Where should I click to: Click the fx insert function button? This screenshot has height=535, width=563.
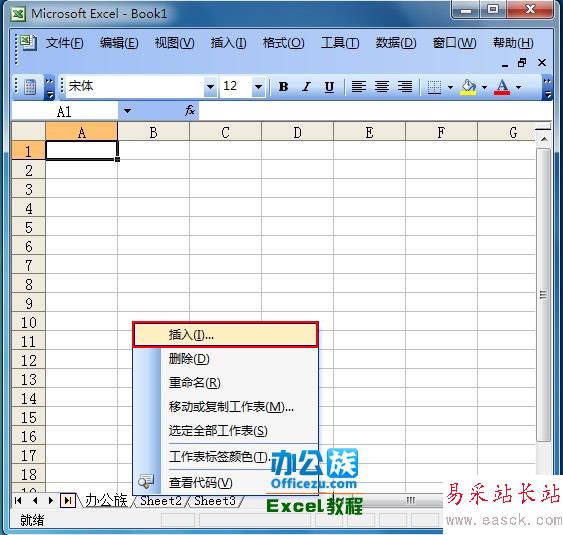pyautogui.click(x=190, y=110)
